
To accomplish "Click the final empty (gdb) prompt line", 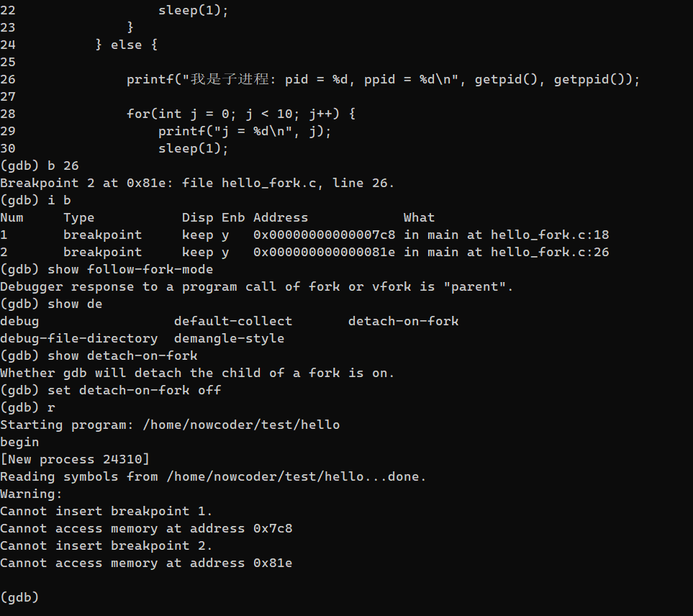I will tap(19, 597).
